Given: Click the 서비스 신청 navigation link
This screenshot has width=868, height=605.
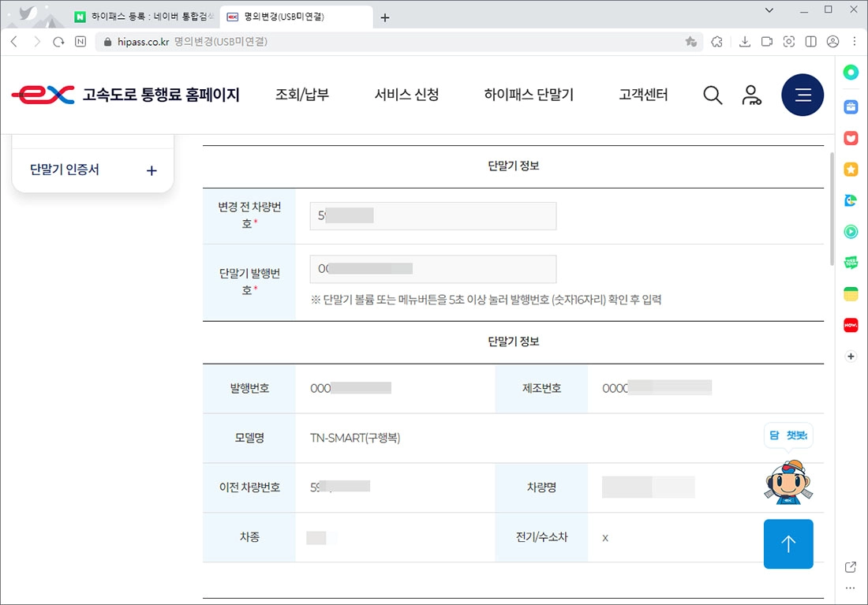Looking at the screenshot, I should click(x=406, y=94).
